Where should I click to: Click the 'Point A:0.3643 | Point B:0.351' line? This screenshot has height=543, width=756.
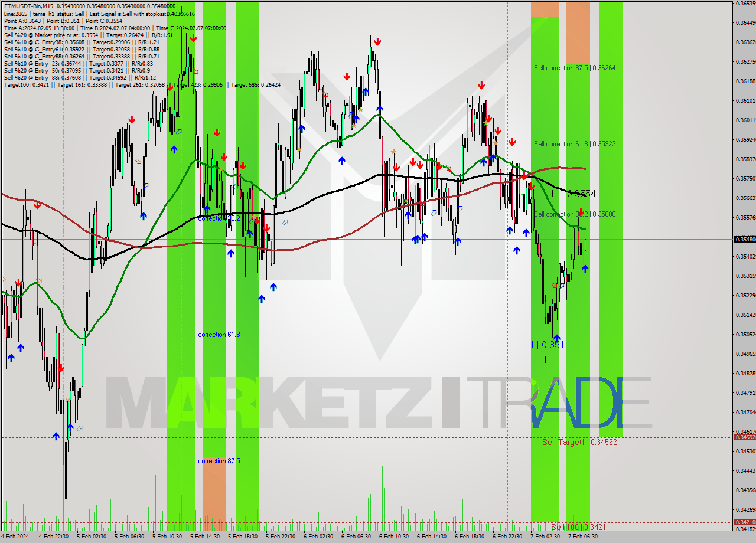pos(63,21)
